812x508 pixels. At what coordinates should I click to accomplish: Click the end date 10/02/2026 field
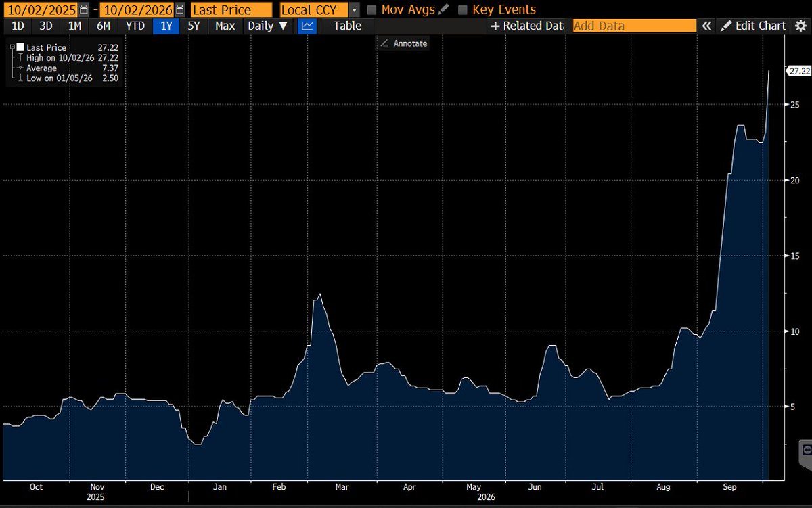point(136,10)
